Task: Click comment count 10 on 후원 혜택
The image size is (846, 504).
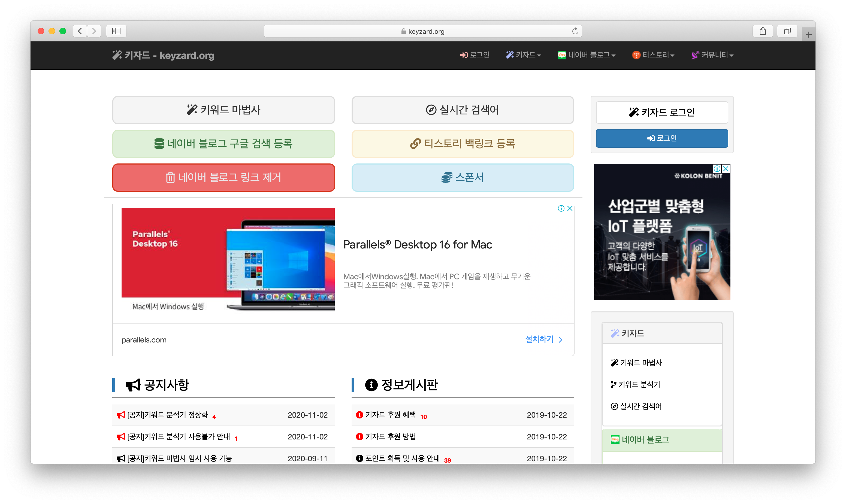Action: 423,417
